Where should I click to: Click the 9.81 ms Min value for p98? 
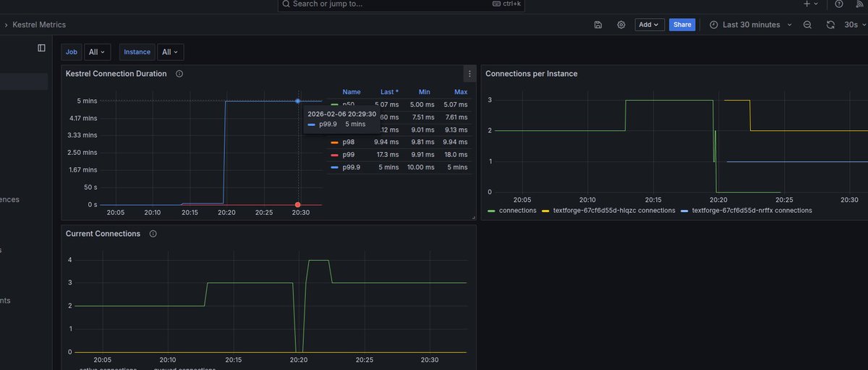pyautogui.click(x=420, y=142)
